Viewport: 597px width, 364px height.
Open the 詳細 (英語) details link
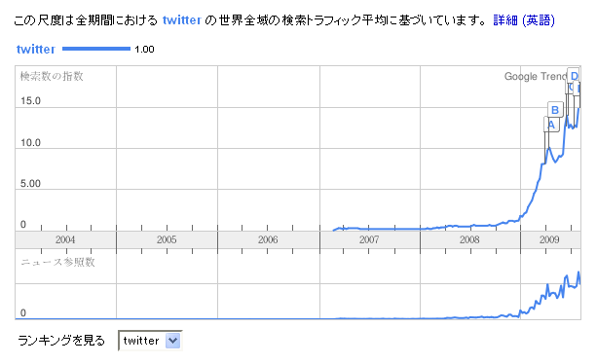click(x=524, y=20)
